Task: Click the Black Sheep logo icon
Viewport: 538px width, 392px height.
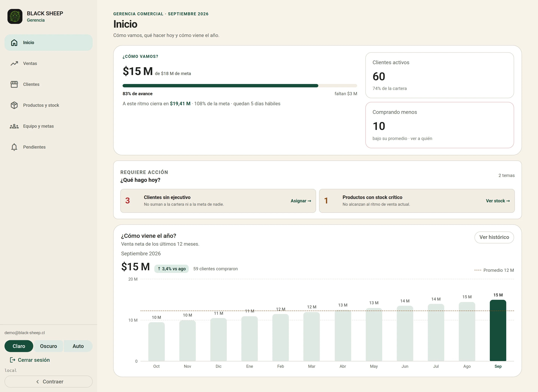Action: 15,16
